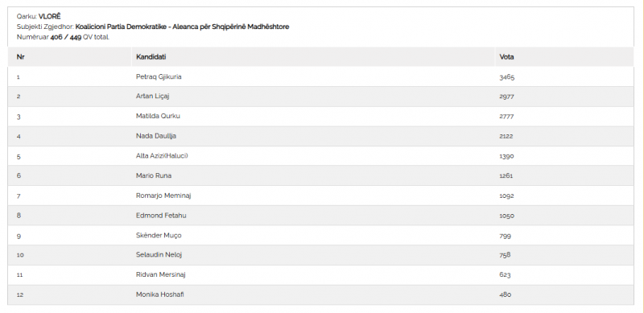Click the 480 vote count
The height and width of the screenshot is (313, 644).
point(506,294)
